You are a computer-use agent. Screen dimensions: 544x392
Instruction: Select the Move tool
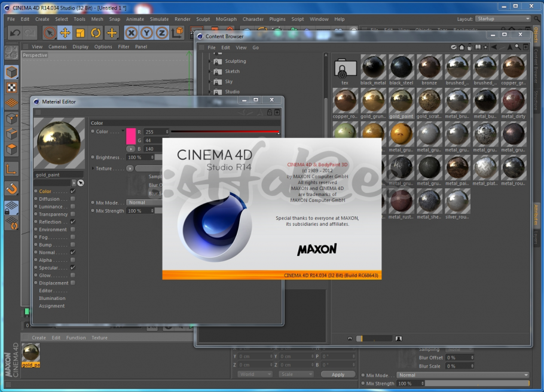[65, 33]
